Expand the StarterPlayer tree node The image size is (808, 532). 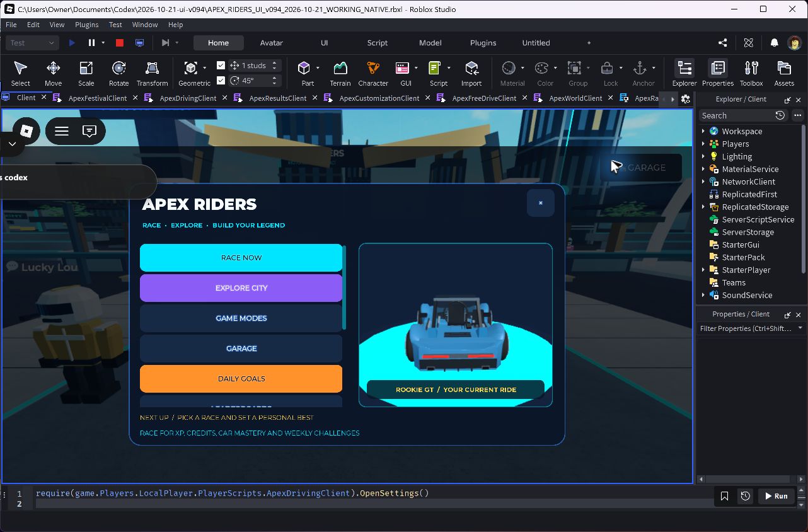click(703, 270)
